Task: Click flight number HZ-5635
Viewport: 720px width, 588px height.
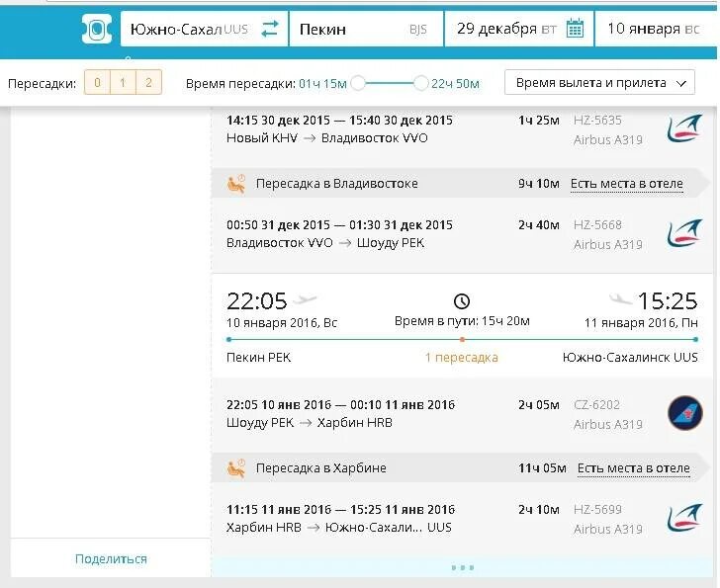Action: point(597,121)
